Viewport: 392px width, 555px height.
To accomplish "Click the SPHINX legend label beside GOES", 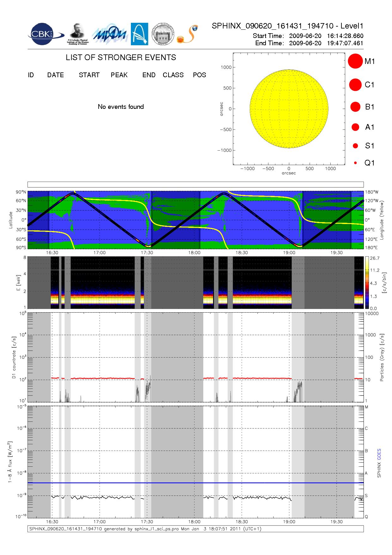I will coord(379,470).
